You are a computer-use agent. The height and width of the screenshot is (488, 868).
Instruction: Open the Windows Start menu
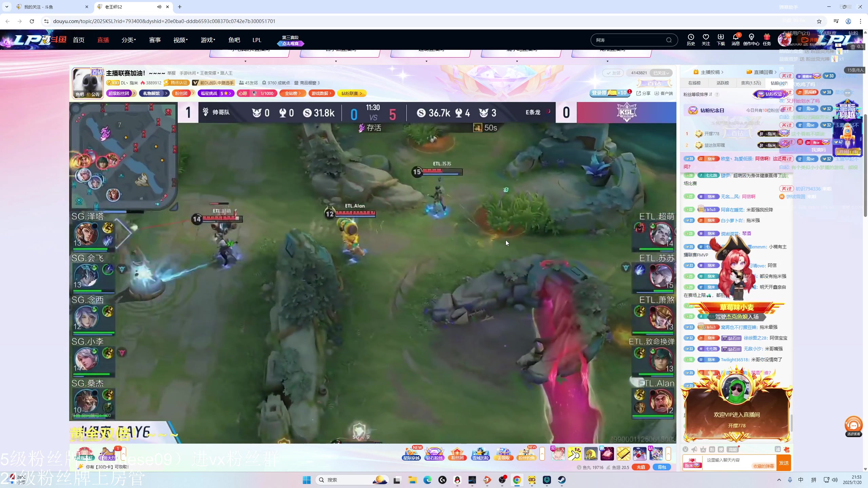[307, 480]
